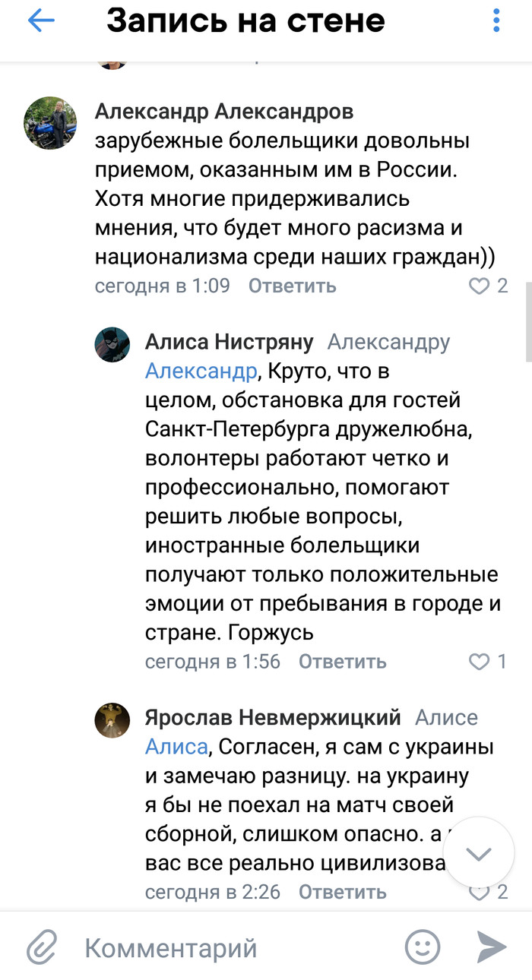
Task: Go back using the arrow icon
Action: click(x=41, y=21)
